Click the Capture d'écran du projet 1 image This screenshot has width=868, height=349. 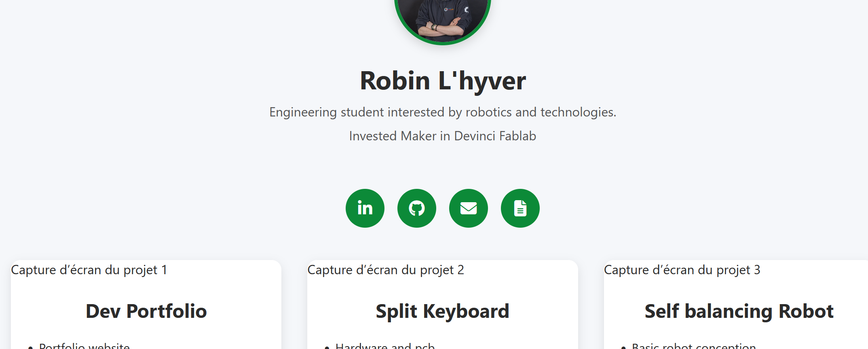click(89, 270)
